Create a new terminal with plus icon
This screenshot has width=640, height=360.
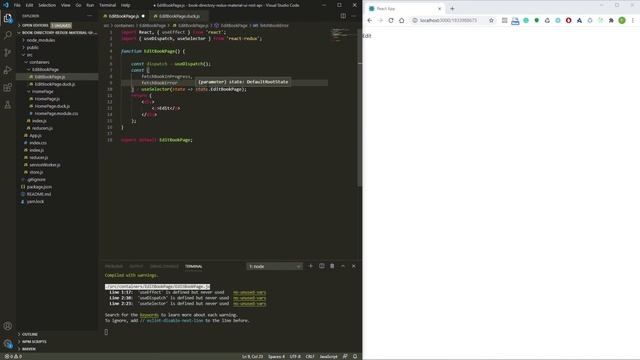point(311,266)
